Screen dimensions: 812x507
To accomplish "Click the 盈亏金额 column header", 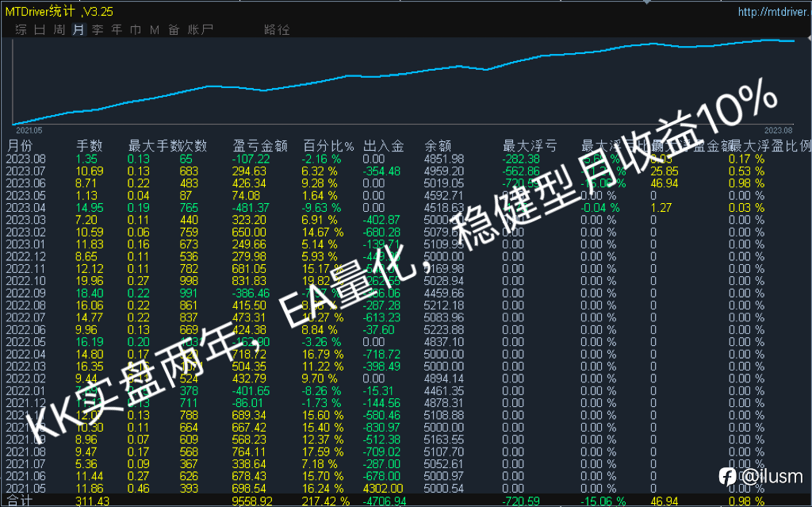I will (x=260, y=146).
